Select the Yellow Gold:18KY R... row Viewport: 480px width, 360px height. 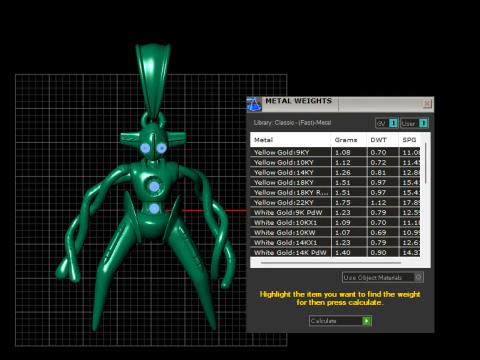[335, 192]
